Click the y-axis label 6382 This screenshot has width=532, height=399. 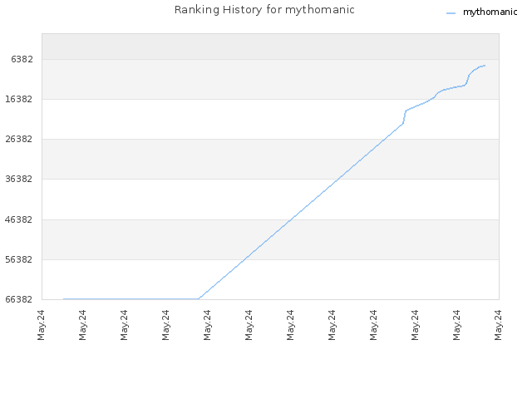(x=22, y=59)
